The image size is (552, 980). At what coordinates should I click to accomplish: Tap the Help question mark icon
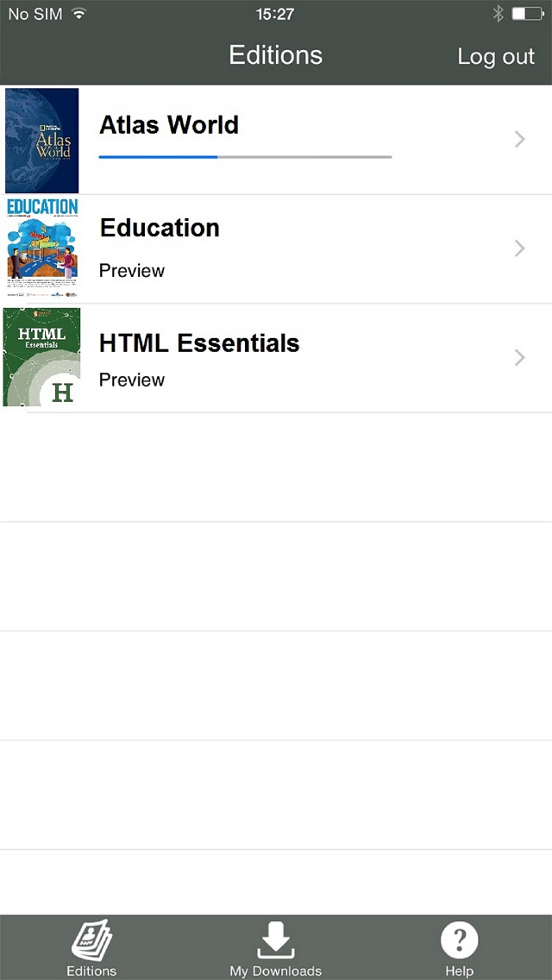460,940
